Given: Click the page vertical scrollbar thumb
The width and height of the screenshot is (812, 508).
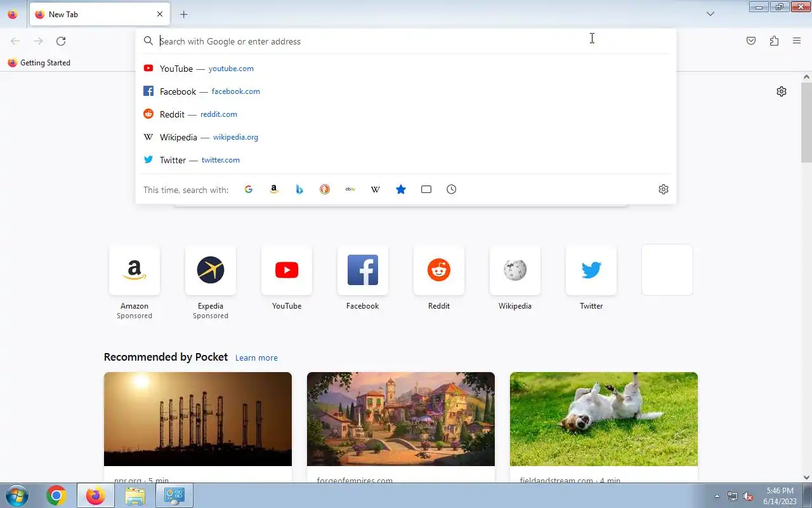Looking at the screenshot, I should coord(806,122).
